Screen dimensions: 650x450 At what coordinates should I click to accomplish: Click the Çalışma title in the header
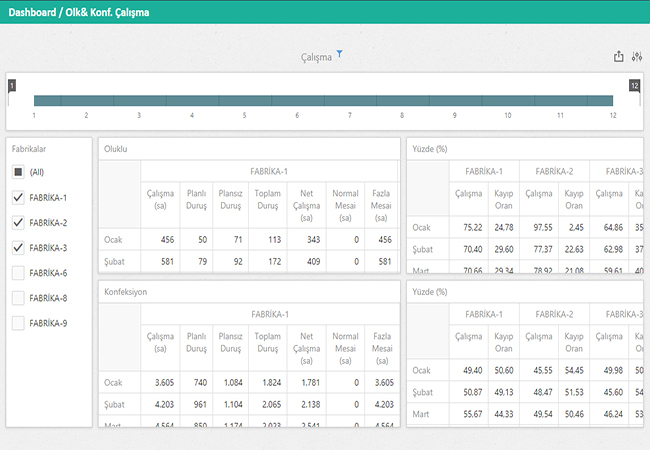click(x=316, y=58)
